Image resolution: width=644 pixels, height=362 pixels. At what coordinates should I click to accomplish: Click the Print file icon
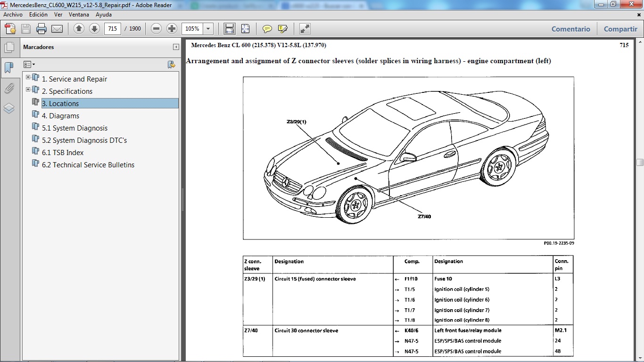pos(41,29)
